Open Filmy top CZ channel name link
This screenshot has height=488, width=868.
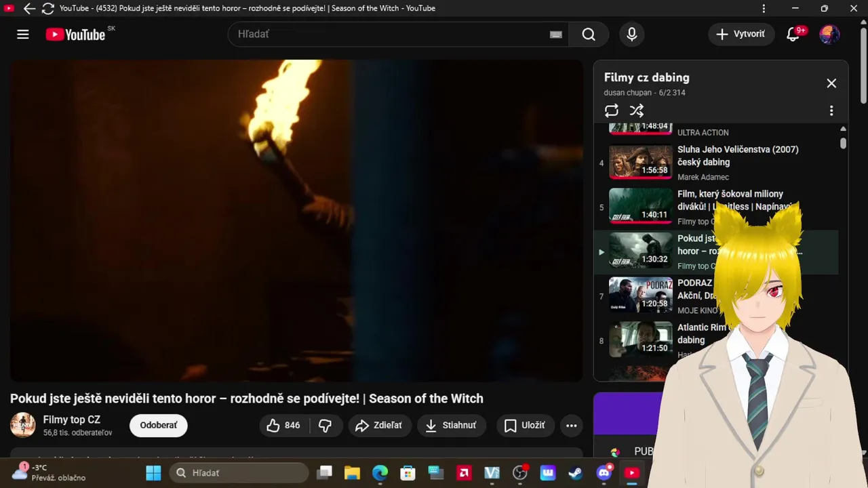[72, 420]
